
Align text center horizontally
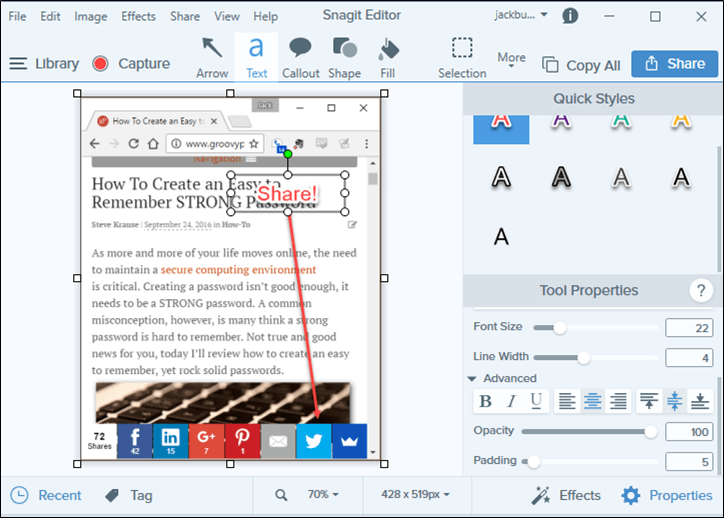click(592, 401)
